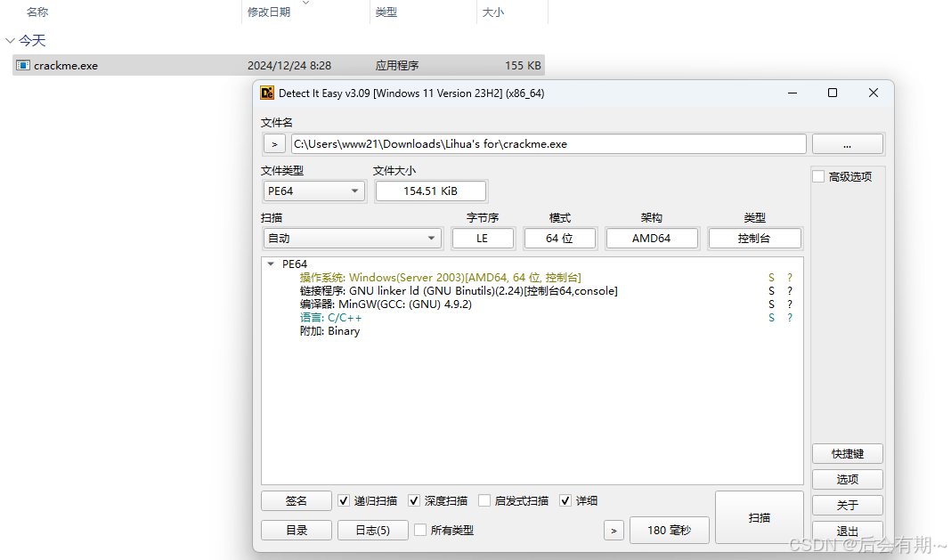Collapse the PE64 result tree node

tap(270, 264)
